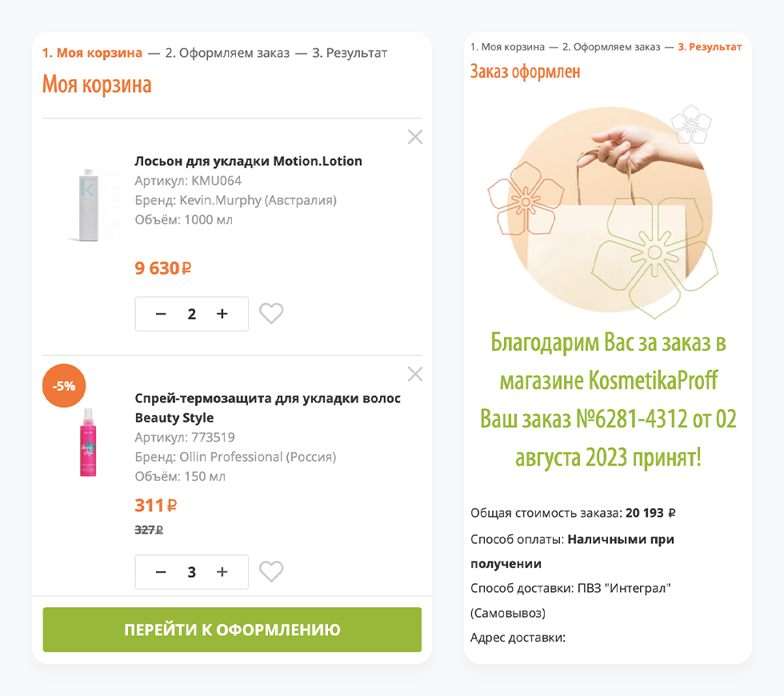This screenshot has width=784, height=696.
Task: Click the -5% discount badge
Action: pos(64,386)
